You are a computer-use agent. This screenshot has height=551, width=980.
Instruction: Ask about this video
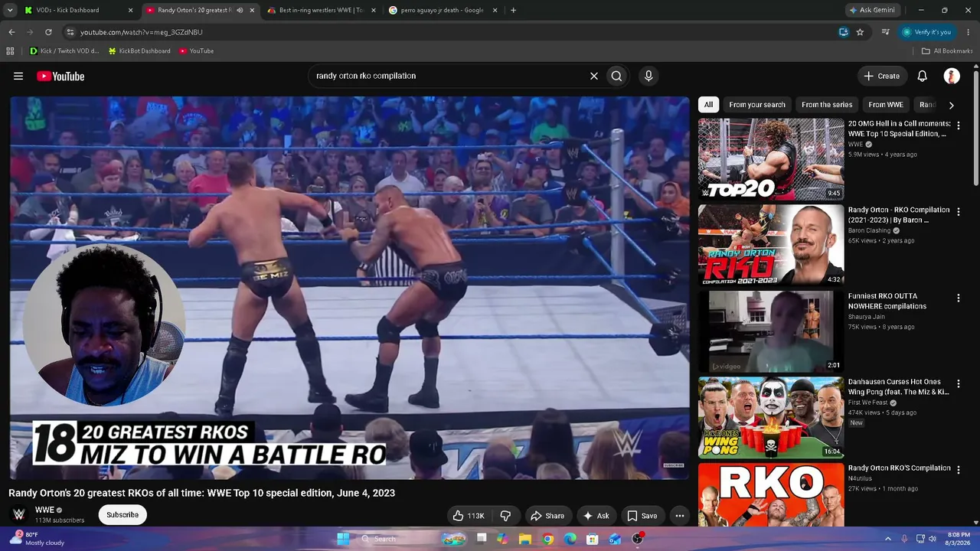pyautogui.click(x=596, y=516)
